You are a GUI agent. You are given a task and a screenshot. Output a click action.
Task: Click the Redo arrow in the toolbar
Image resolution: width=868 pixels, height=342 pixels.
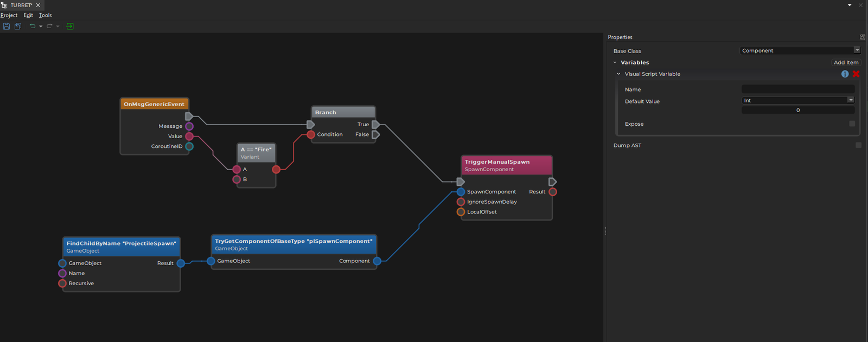coord(49,26)
